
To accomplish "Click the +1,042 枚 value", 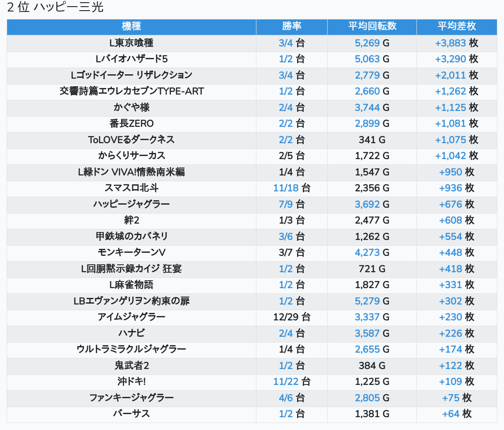I will (456, 156).
